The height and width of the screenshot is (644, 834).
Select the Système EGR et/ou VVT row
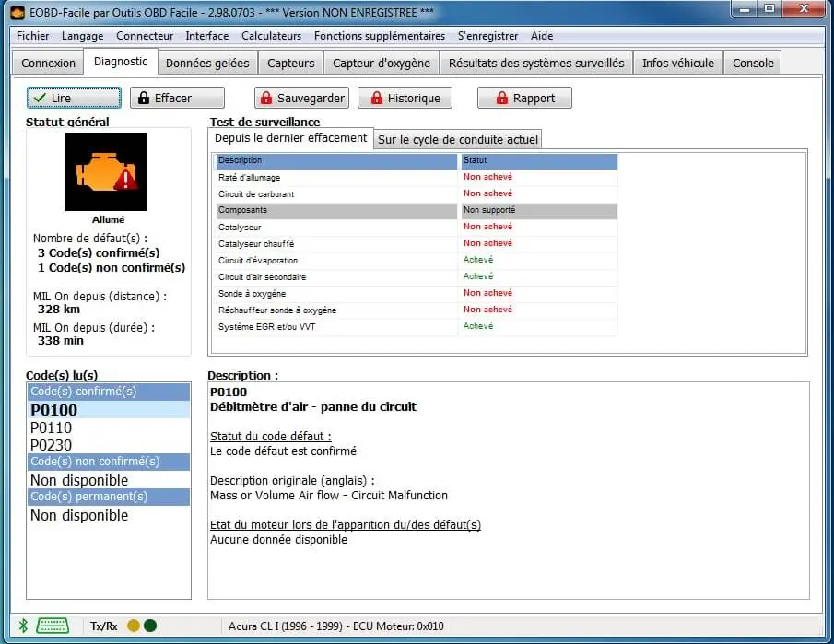(417, 326)
